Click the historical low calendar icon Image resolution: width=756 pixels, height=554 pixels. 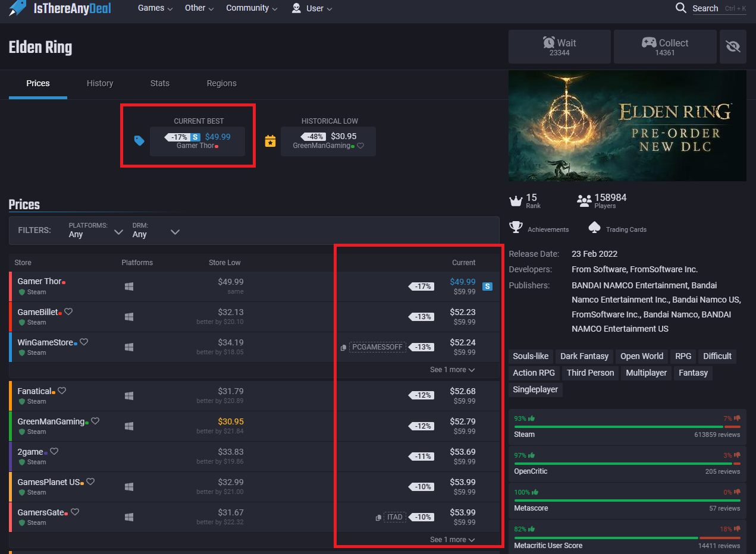point(270,141)
